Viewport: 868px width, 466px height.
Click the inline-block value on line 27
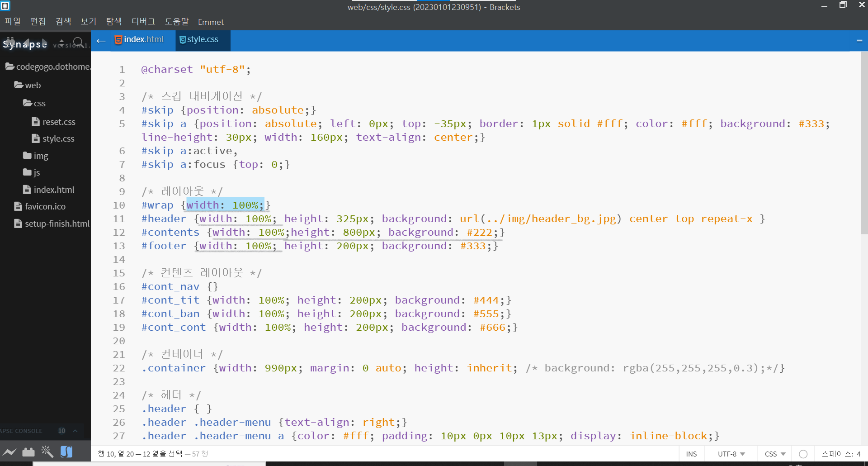click(668, 436)
